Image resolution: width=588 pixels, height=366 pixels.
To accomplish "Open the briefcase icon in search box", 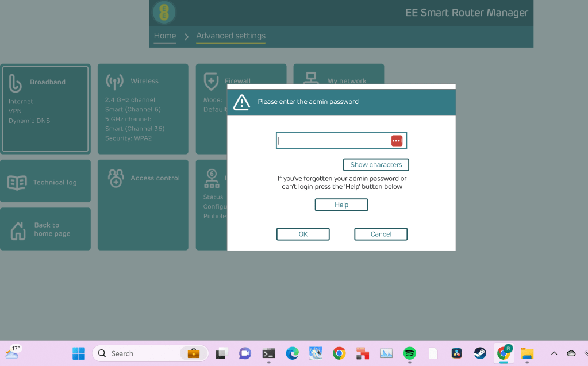I will pos(194,353).
